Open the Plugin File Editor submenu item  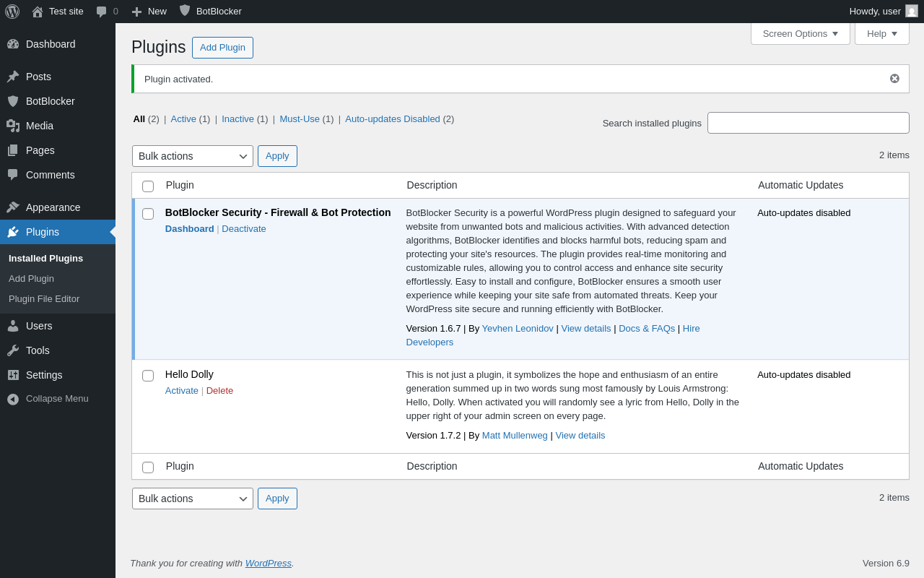tap(44, 299)
